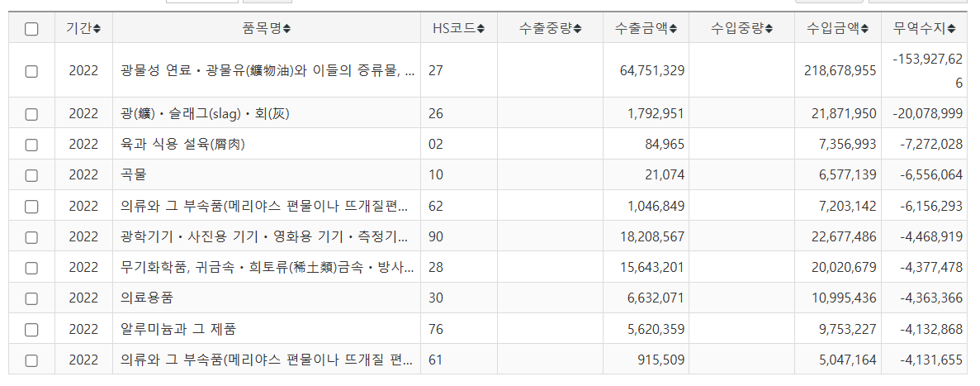Viewport: 980px width, 386px height.
Task: Click item name 육과 식용 설육(屑肉)
Action: click(x=182, y=145)
